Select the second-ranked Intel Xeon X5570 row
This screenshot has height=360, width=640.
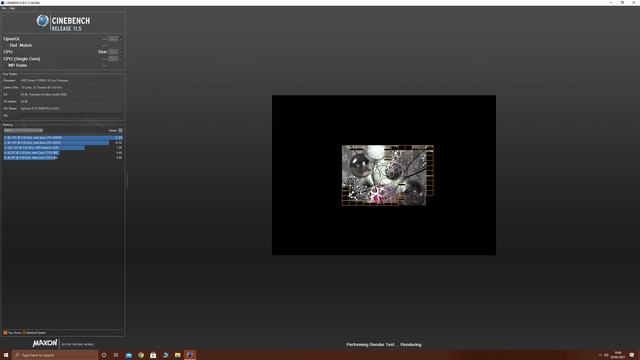coord(63,143)
